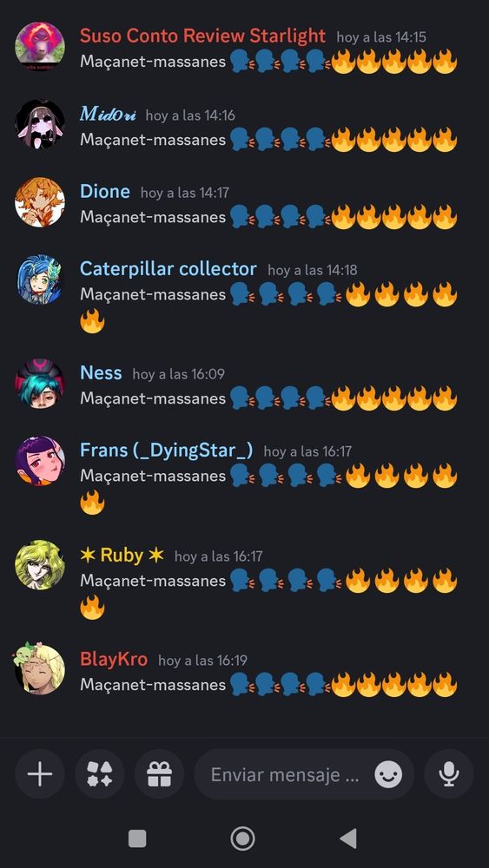The width and height of the screenshot is (489, 868).
Task: Tap the Android home circle button
Action: point(242,838)
